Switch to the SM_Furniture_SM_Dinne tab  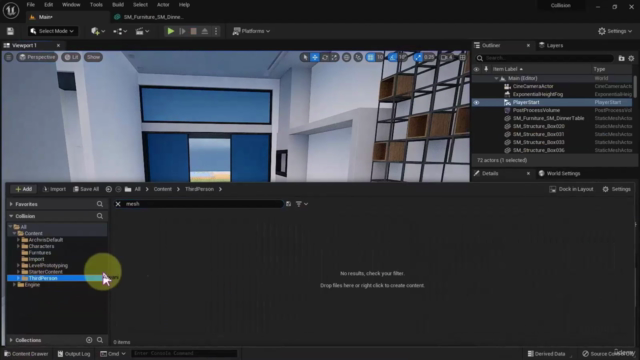point(150,17)
